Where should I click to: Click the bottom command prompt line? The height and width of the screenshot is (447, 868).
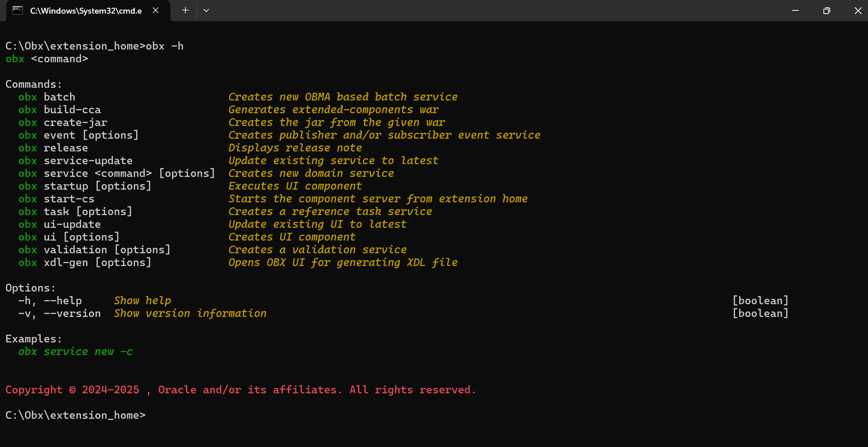pyautogui.click(x=76, y=415)
